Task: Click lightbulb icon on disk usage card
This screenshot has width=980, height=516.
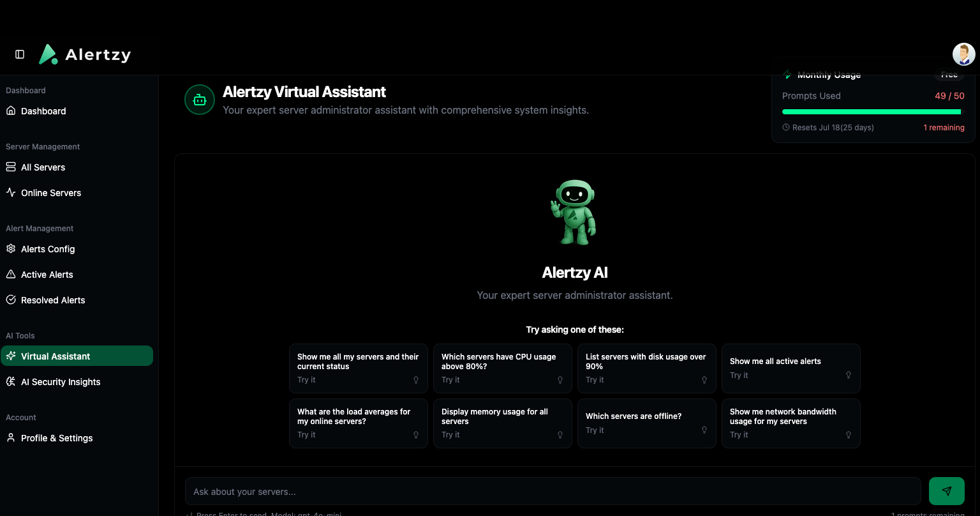Action: point(704,380)
